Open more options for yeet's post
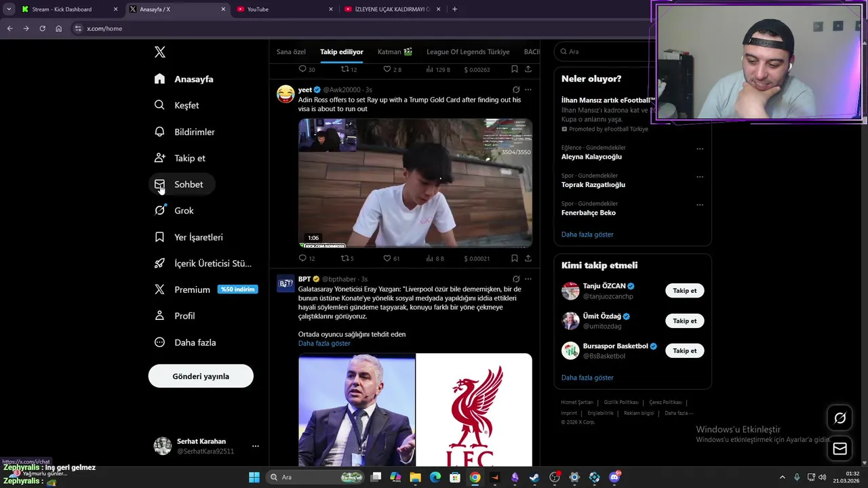 [528, 89]
